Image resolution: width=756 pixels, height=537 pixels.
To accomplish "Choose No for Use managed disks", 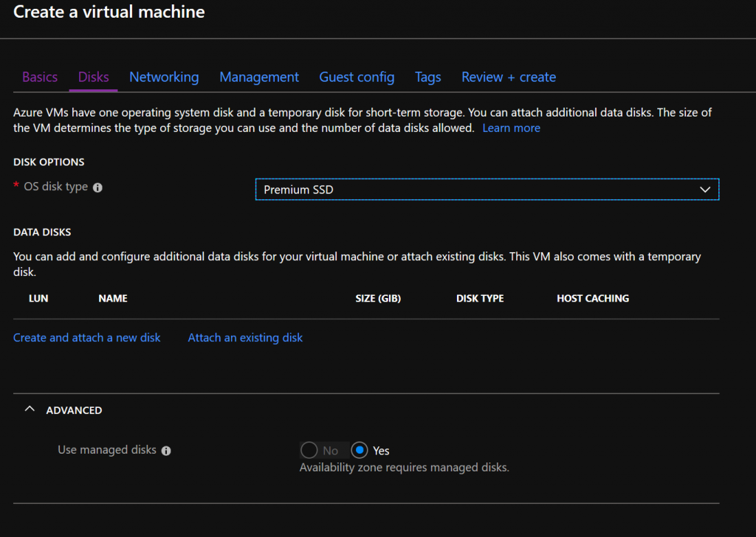I will point(309,450).
